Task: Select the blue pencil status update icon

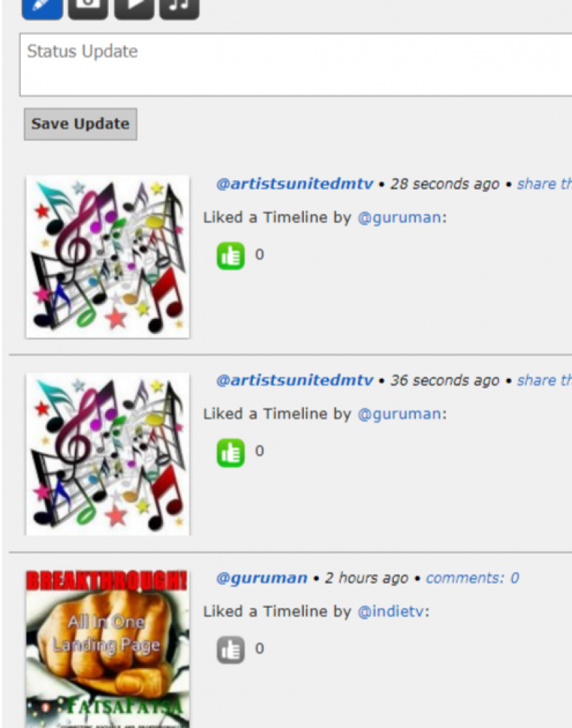Action: [x=42, y=7]
